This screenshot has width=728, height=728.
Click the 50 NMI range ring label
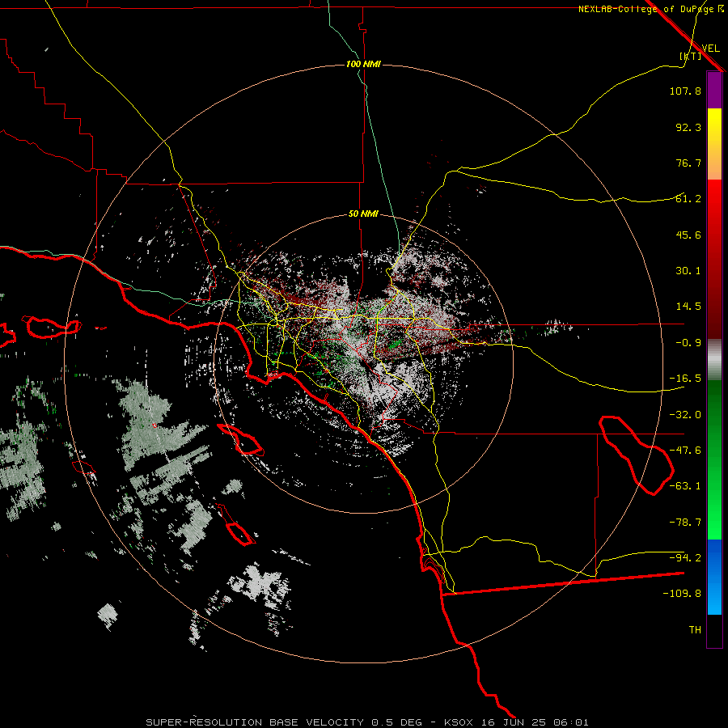[x=363, y=214]
